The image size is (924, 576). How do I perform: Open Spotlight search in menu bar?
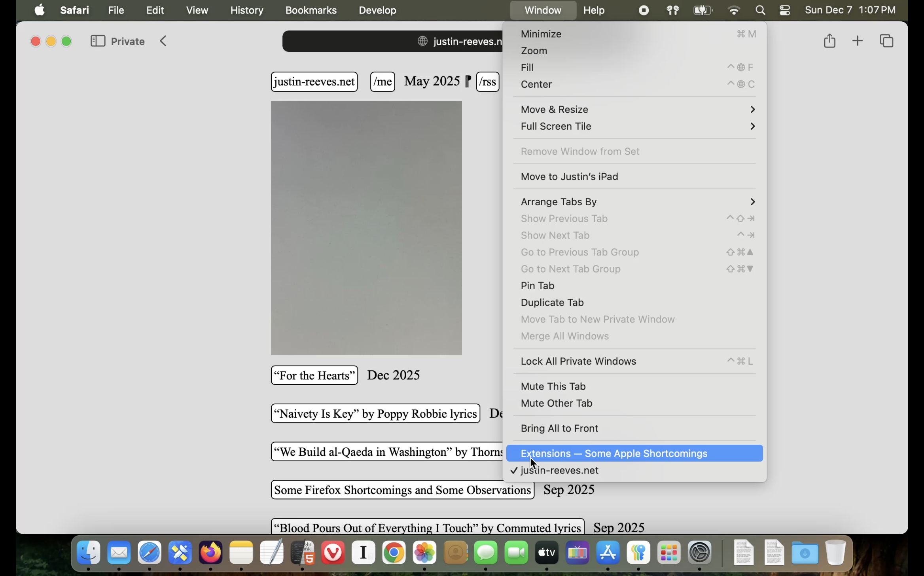pos(760,10)
